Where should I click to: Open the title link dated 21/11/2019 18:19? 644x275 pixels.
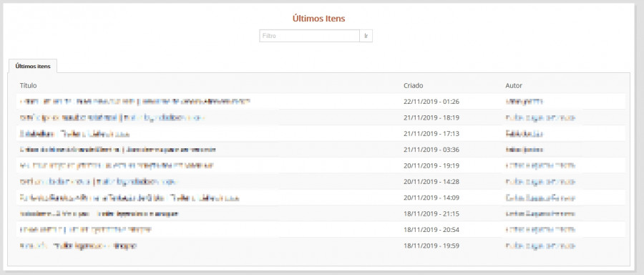point(112,117)
